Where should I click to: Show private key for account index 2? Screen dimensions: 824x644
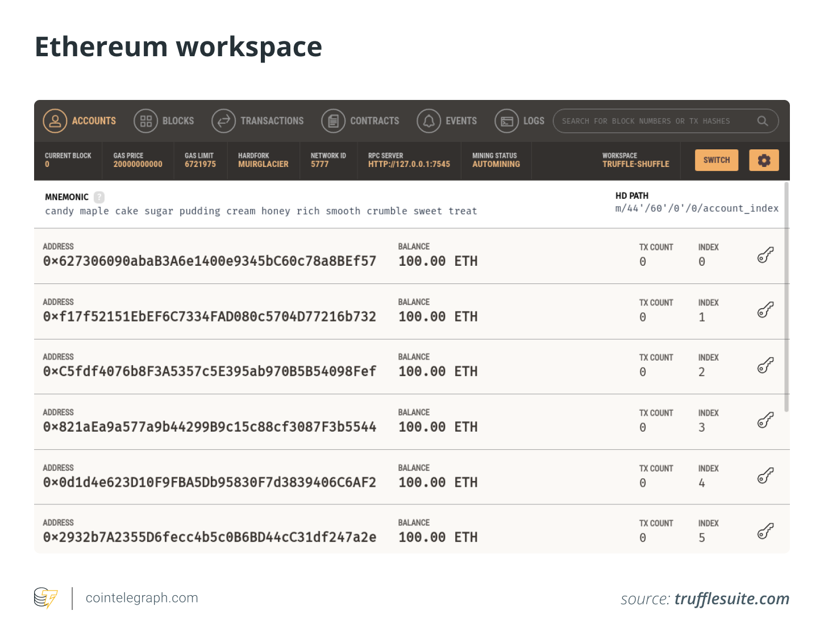click(x=765, y=366)
